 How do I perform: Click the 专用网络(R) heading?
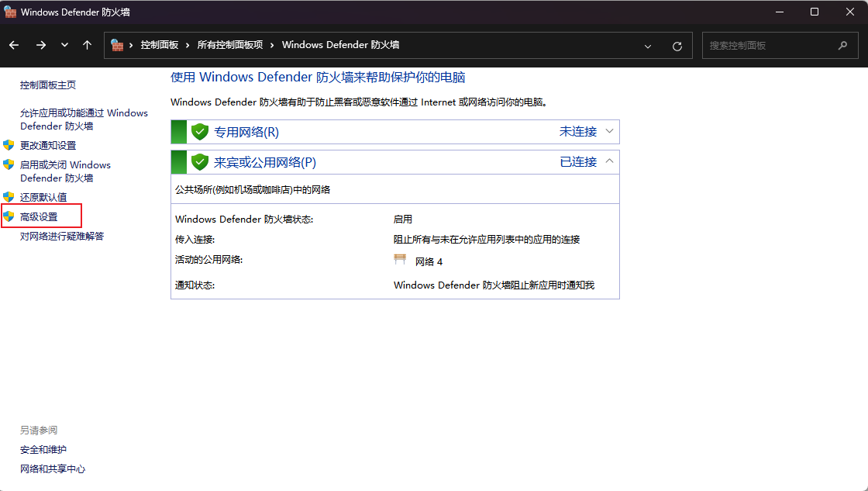tap(246, 132)
